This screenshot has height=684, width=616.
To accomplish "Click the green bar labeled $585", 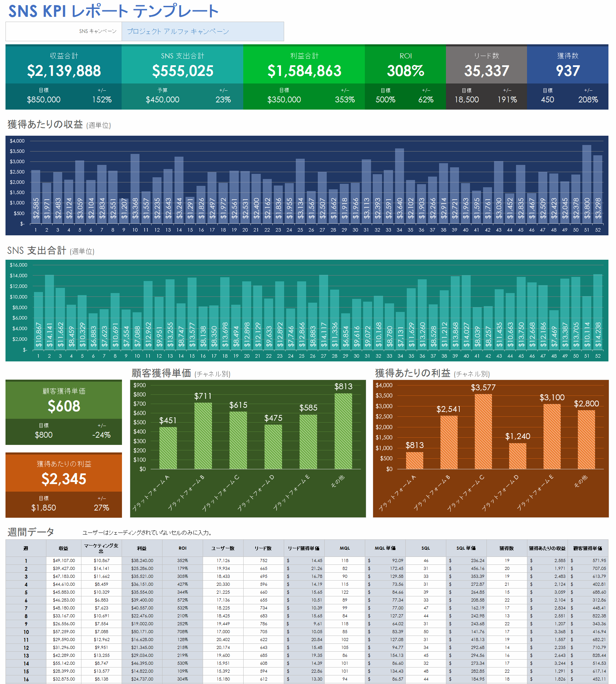I will (x=308, y=442).
